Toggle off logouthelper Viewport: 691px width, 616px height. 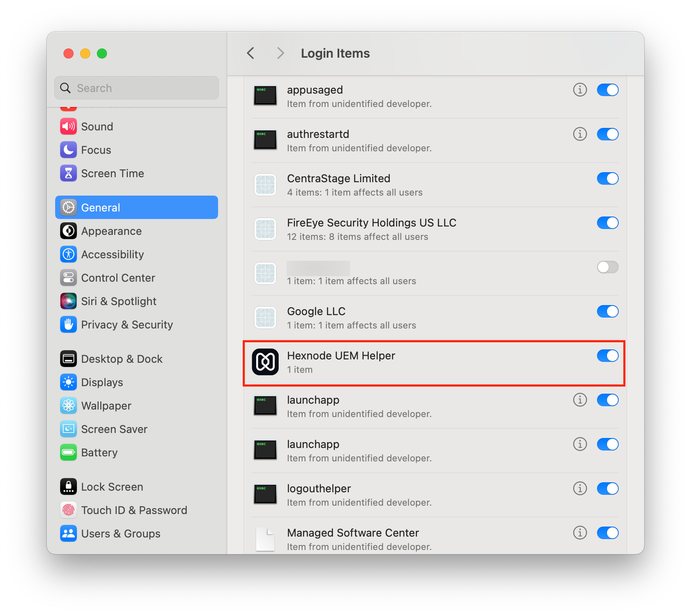coord(608,489)
